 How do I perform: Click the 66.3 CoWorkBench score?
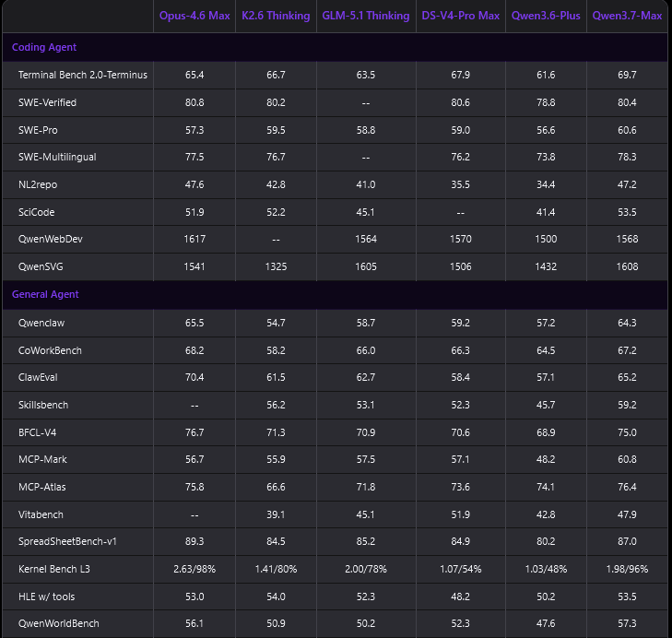pos(460,350)
